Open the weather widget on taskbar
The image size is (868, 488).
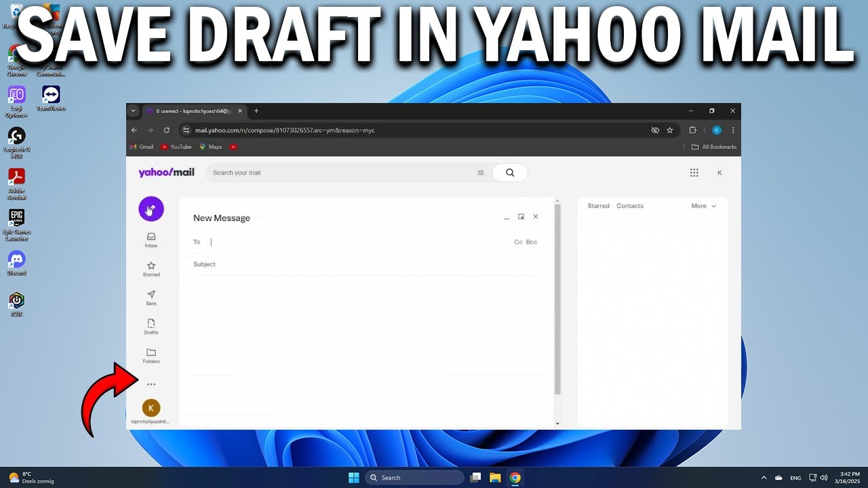(31, 478)
